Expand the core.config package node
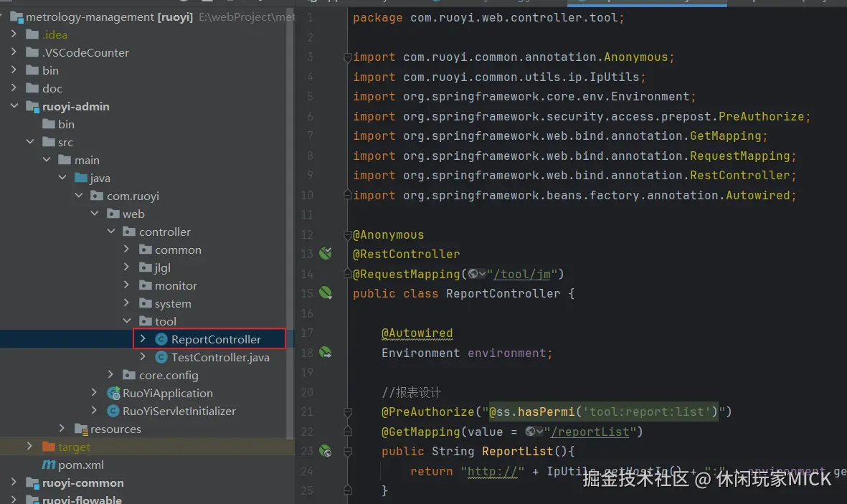 (110, 374)
